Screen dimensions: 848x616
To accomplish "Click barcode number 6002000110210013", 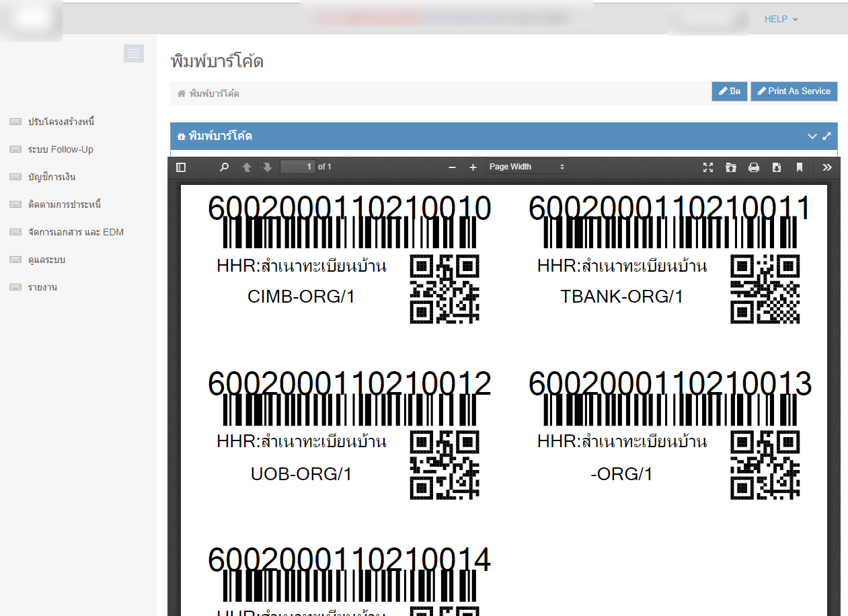I will coord(670,384).
